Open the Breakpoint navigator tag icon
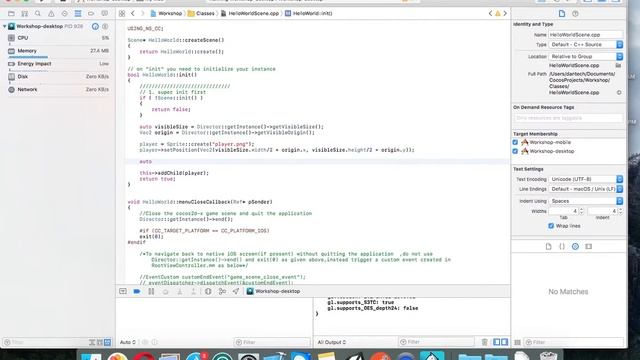The width and height of the screenshot is (640, 360). pos(91,13)
